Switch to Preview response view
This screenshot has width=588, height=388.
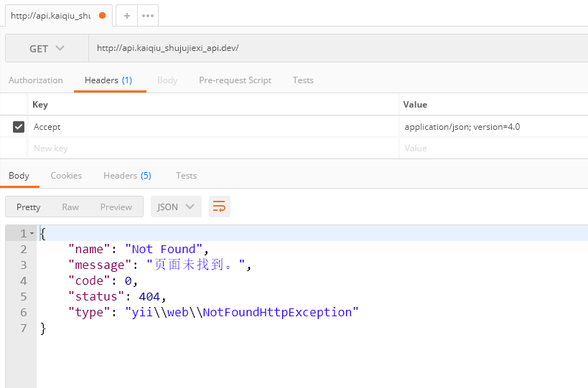click(116, 207)
